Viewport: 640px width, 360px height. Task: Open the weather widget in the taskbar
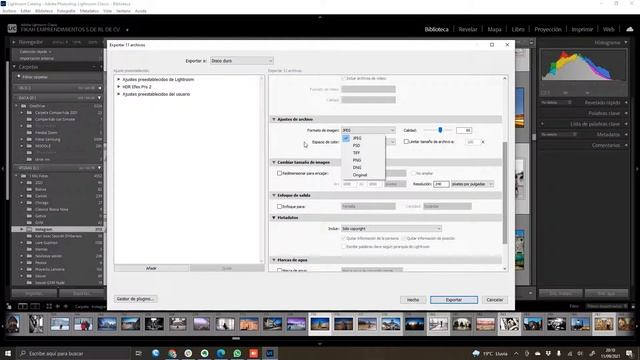[x=490, y=353]
